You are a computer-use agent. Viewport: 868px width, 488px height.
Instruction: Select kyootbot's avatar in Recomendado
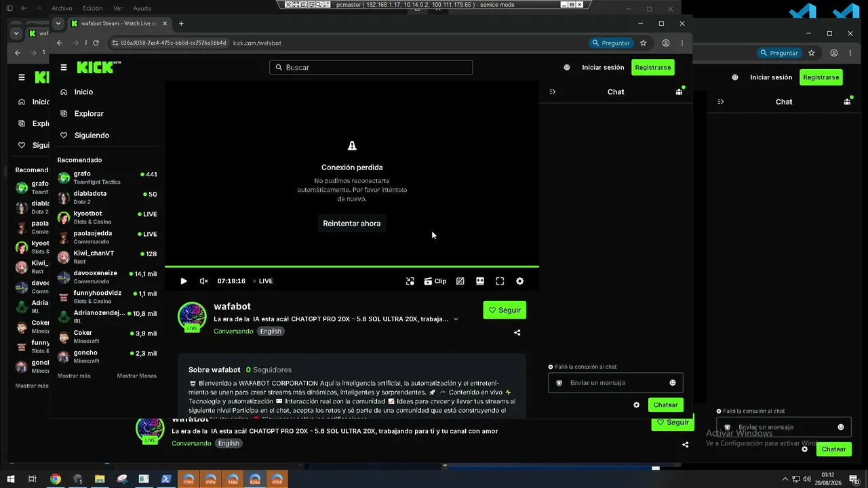coord(64,218)
